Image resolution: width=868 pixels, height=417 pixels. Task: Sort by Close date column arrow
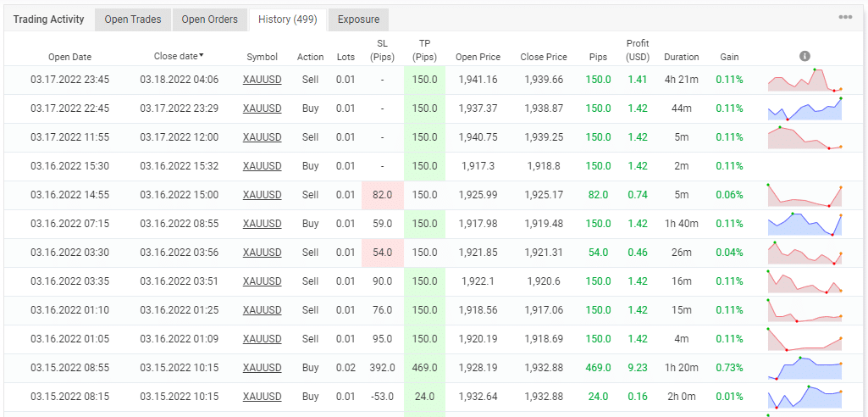click(x=201, y=56)
